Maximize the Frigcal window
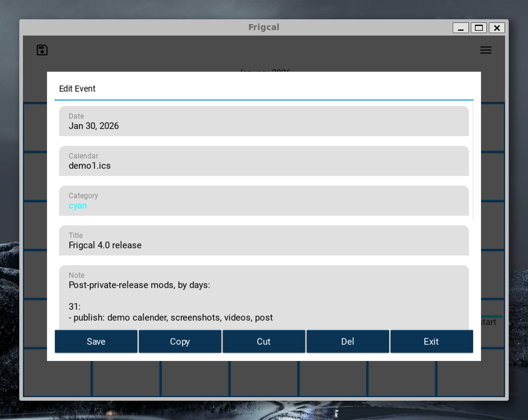 (479, 28)
